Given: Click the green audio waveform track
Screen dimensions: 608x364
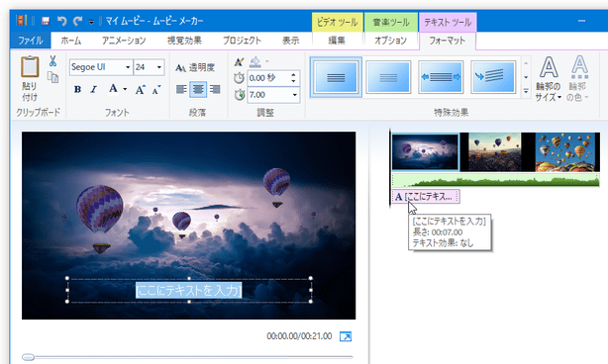Looking at the screenshot, I should pos(495,180).
